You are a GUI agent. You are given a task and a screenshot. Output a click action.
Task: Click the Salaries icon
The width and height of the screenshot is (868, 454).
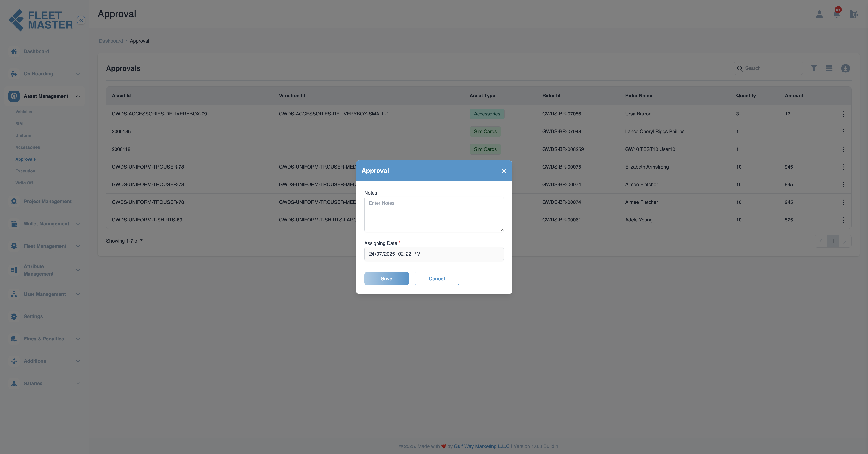tap(14, 384)
